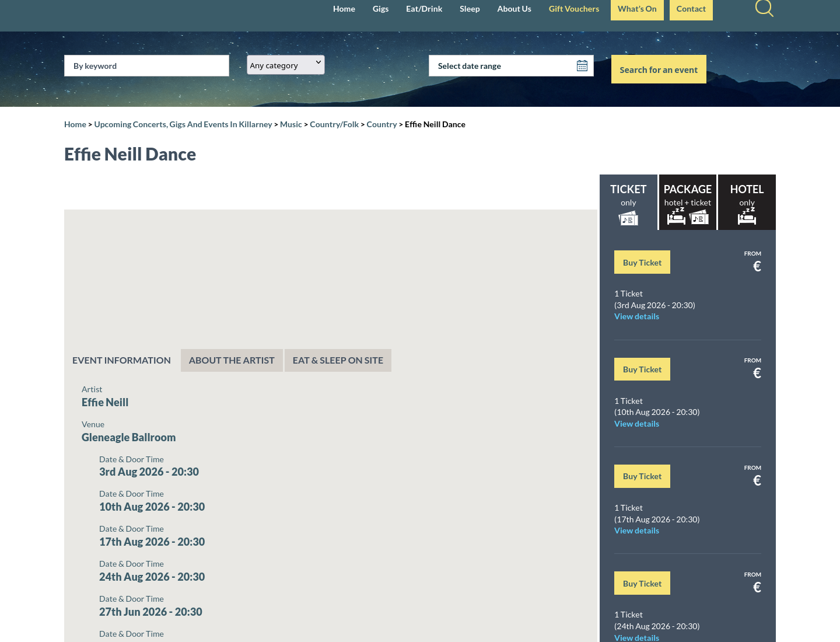Buy Ticket for 17th Aug 2026
This screenshot has height=642, width=840.
642,476
